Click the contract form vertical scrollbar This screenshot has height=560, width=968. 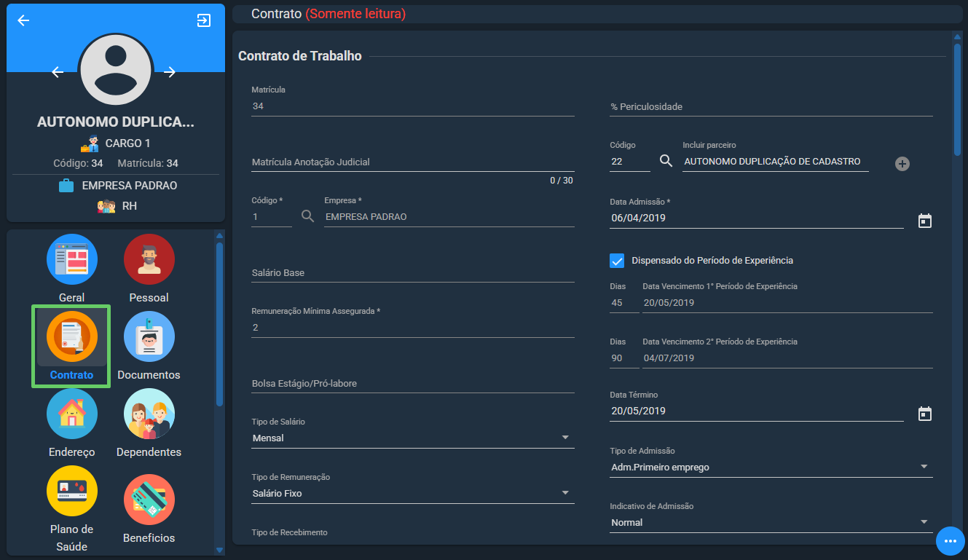pyautogui.click(x=957, y=100)
